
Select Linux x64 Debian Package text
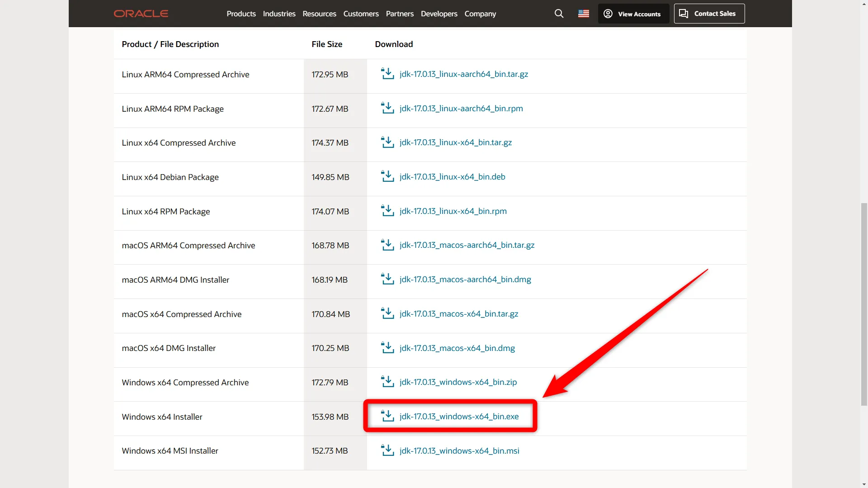coord(170,177)
